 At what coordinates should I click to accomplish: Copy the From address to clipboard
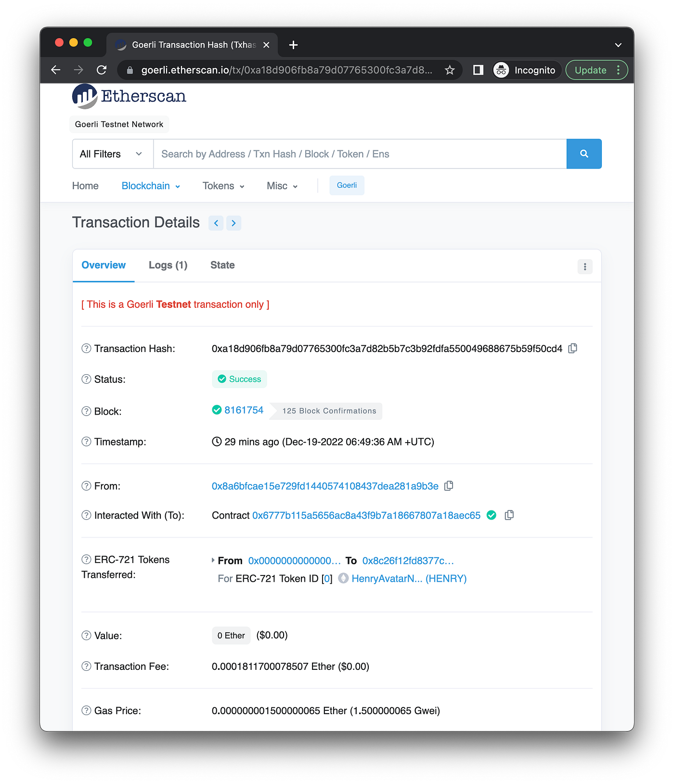point(449,486)
